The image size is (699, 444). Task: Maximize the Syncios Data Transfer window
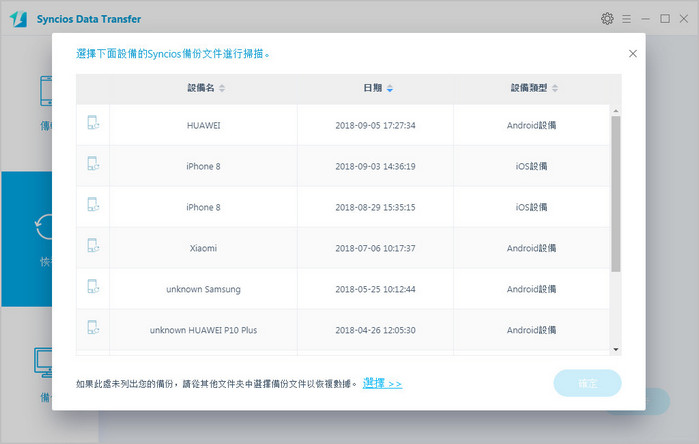tap(665, 18)
